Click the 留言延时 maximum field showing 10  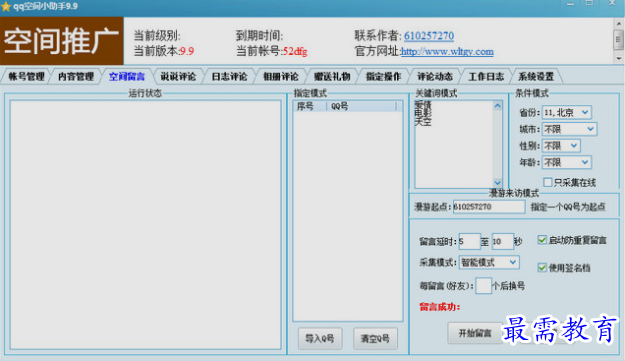coord(502,241)
